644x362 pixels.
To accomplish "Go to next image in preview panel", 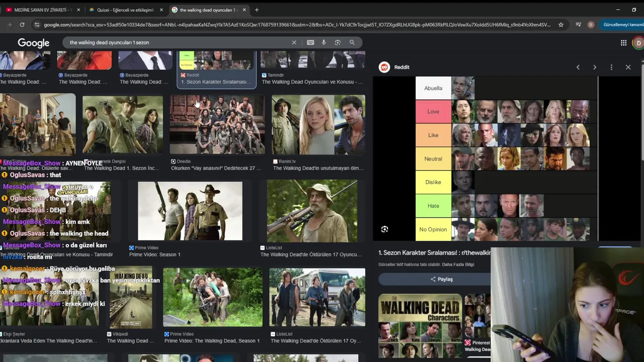I will coord(595,67).
